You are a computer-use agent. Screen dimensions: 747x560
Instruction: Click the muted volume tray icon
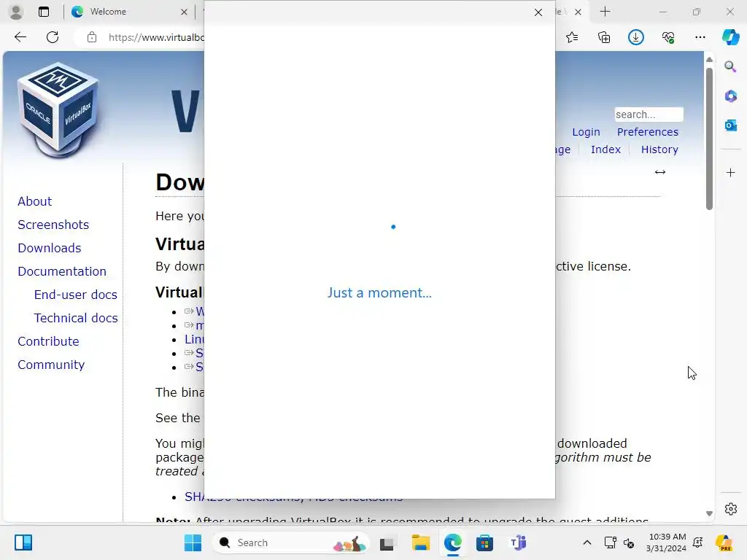628,542
